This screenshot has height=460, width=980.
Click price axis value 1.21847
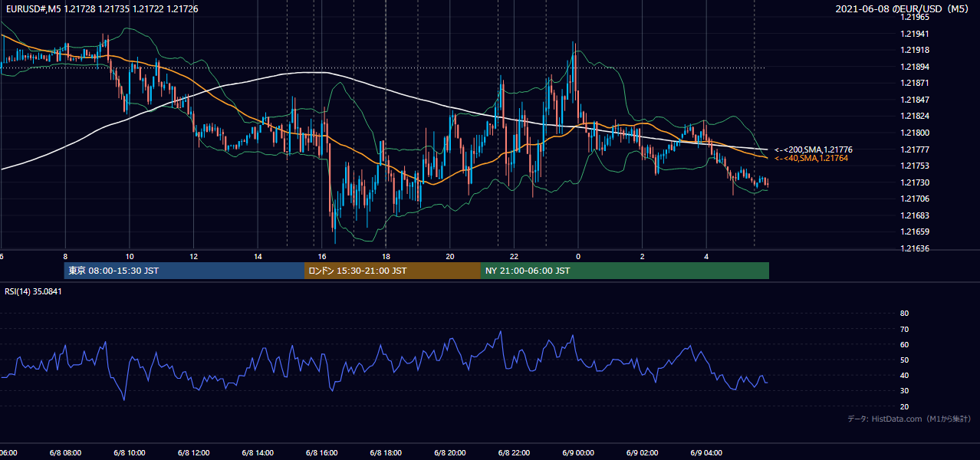coord(915,100)
